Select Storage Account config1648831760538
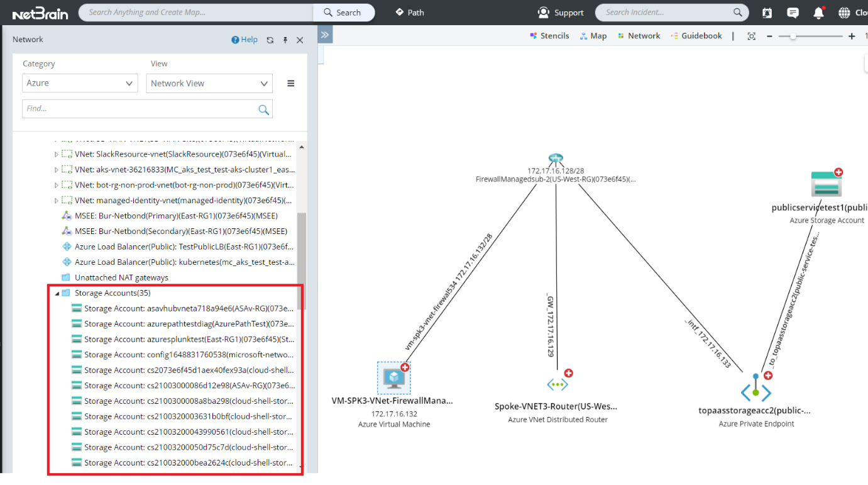This screenshot has height=485, width=868. point(183,355)
